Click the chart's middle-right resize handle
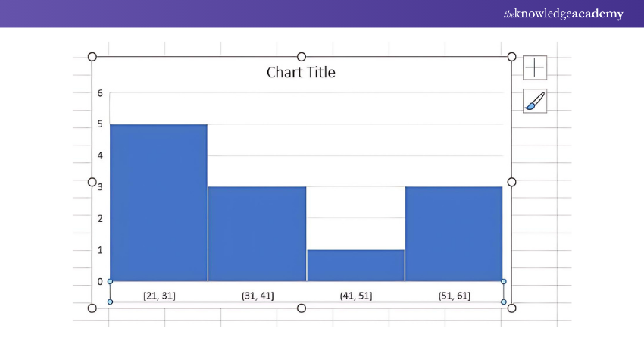 (x=511, y=182)
